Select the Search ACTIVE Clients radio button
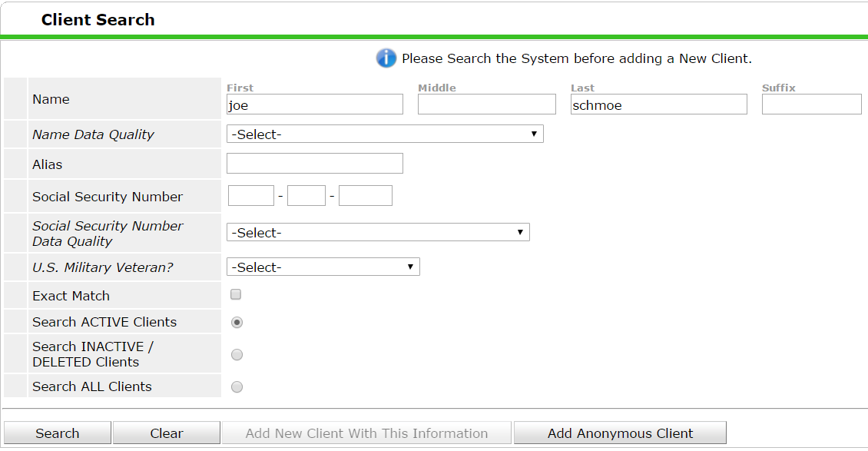 [237, 322]
